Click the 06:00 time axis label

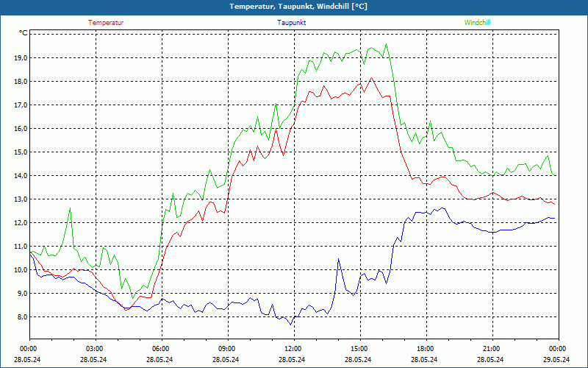coord(160,349)
